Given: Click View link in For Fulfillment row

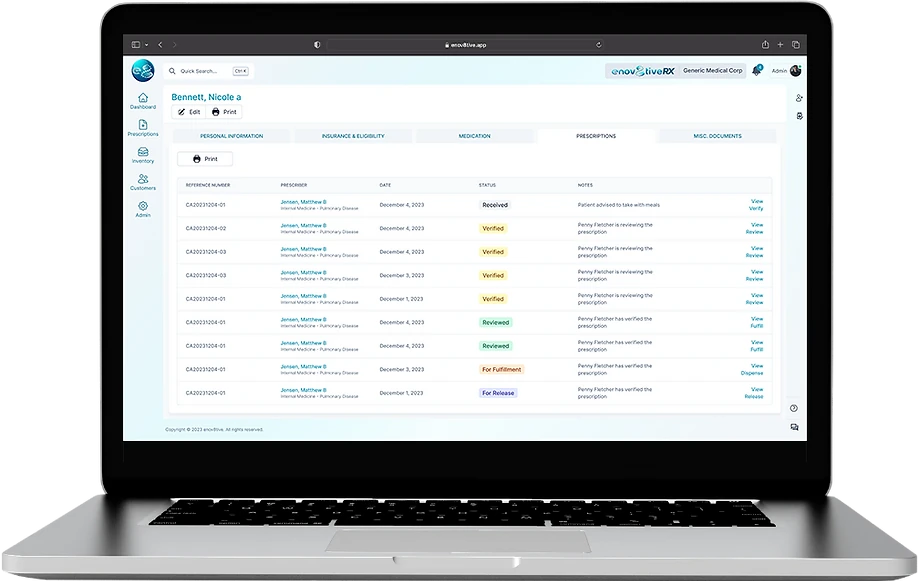Looking at the screenshot, I should click(x=757, y=366).
